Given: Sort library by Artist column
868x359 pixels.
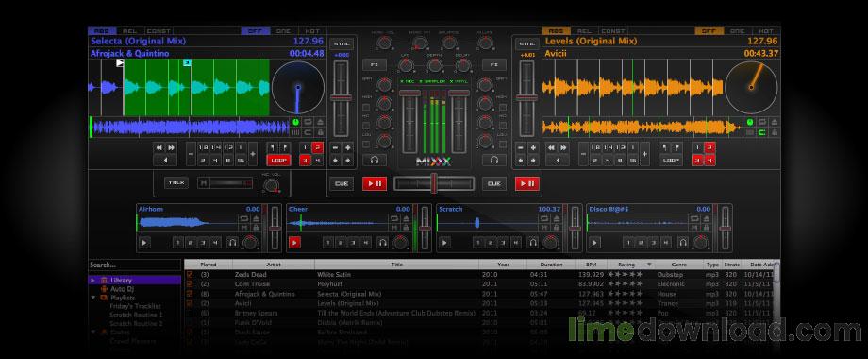Looking at the screenshot, I should point(274,265).
